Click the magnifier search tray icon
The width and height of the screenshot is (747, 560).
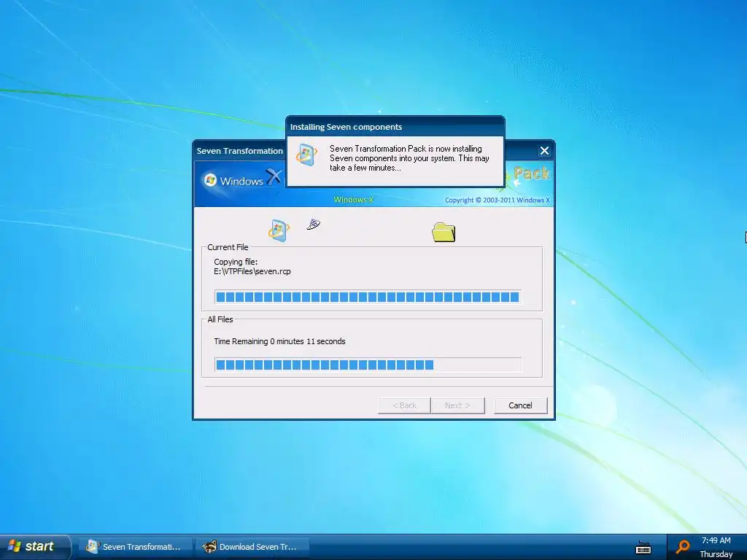[683, 547]
